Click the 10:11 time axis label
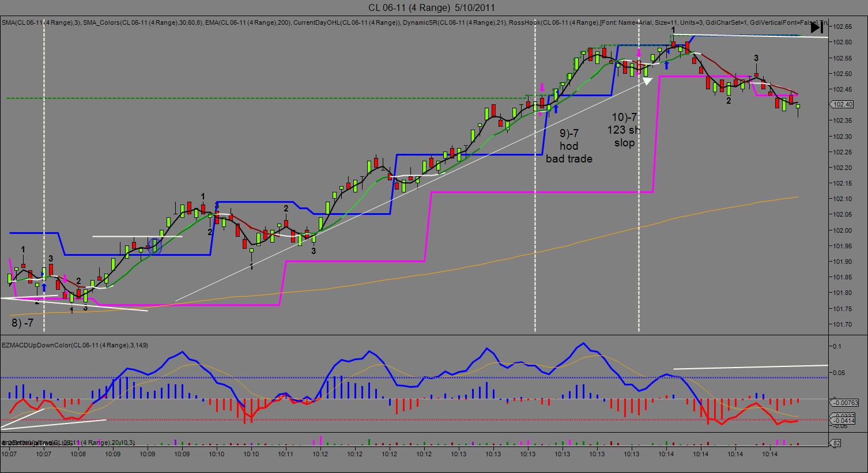The image size is (868, 473). pyautogui.click(x=286, y=455)
